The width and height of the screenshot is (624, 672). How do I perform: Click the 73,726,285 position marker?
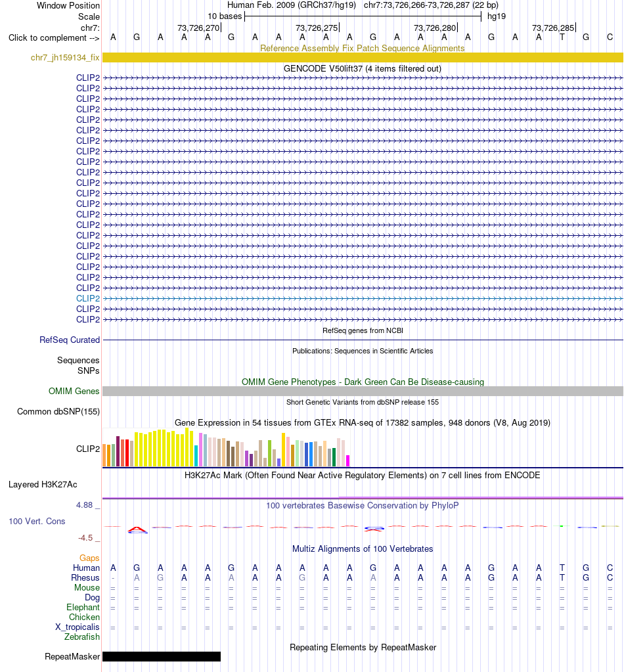pos(553,28)
